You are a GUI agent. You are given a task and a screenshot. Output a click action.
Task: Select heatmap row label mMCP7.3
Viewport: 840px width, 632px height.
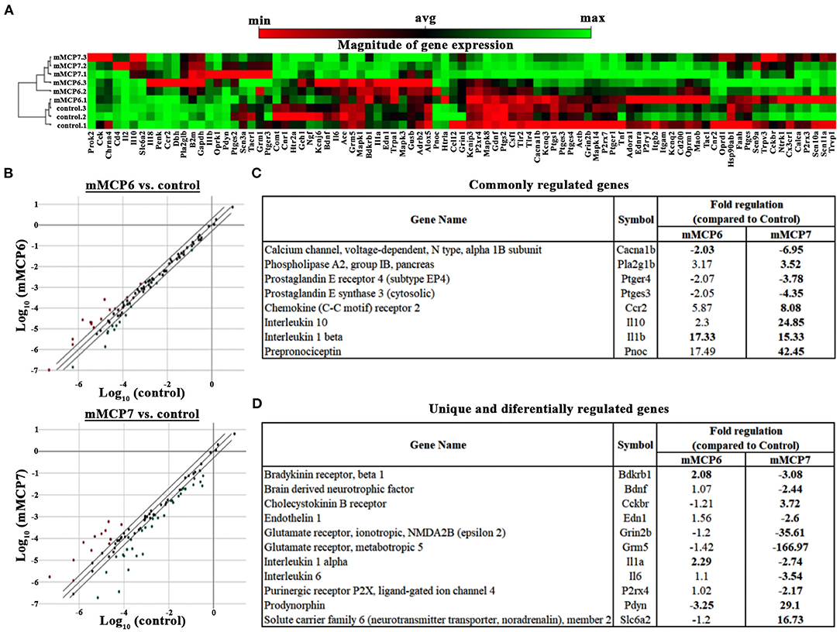click(70, 57)
